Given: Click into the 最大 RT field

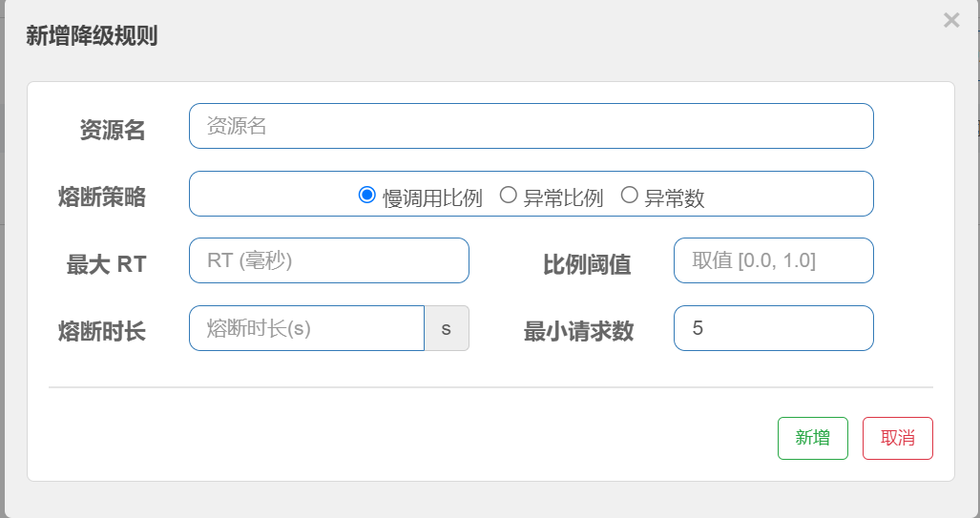Looking at the screenshot, I should click(329, 260).
